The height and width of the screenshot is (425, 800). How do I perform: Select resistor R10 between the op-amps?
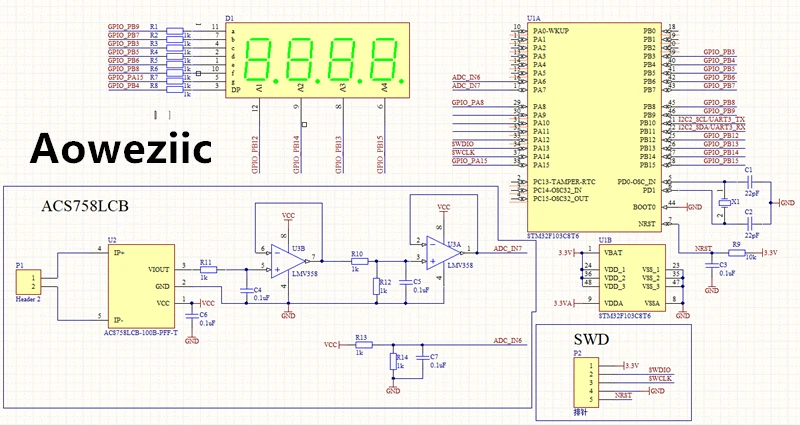pos(359,261)
